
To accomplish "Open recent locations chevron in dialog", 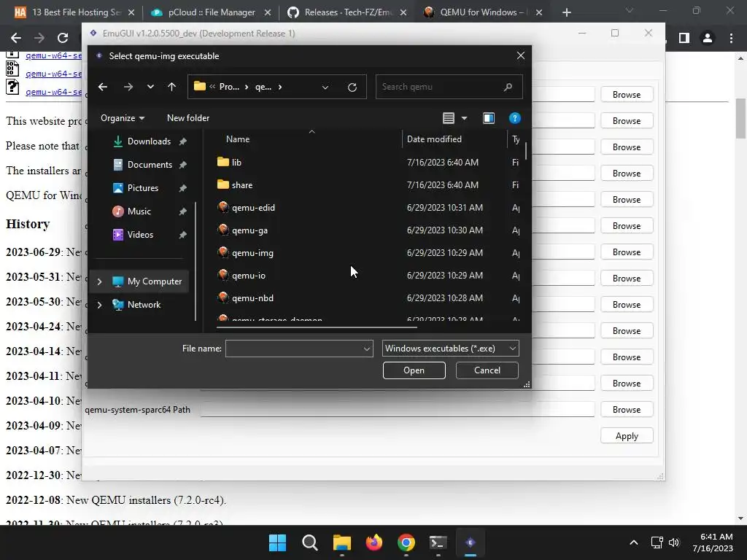I will (150, 87).
